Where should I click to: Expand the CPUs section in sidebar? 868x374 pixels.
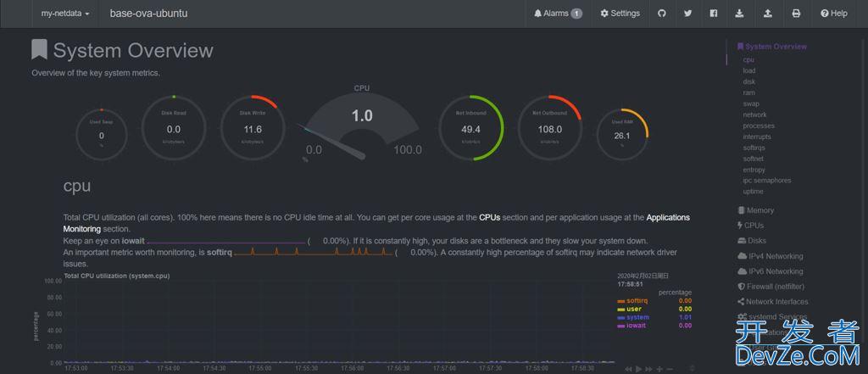[x=750, y=226]
